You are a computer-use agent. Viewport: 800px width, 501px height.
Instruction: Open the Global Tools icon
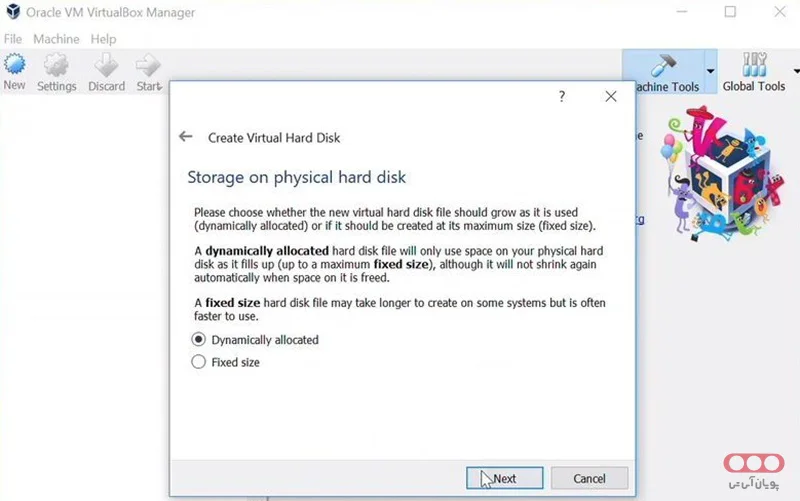coord(754,68)
